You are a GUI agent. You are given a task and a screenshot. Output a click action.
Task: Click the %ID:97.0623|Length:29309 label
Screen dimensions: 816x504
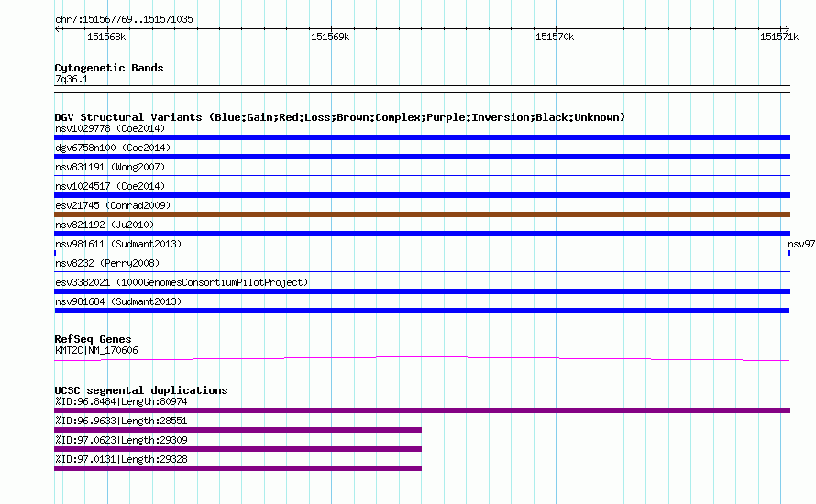click(121, 440)
